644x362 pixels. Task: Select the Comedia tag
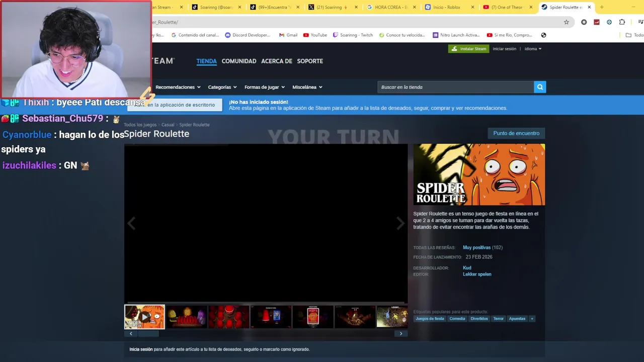pos(457,318)
